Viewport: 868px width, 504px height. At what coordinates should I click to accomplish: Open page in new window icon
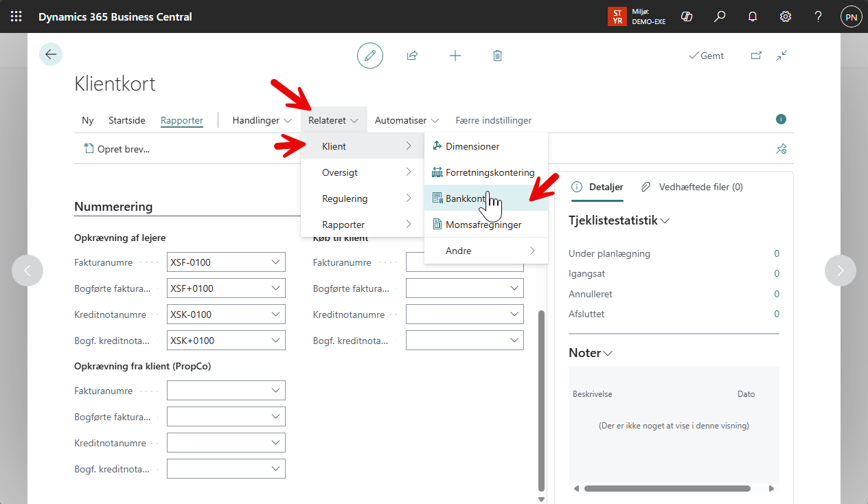point(756,56)
